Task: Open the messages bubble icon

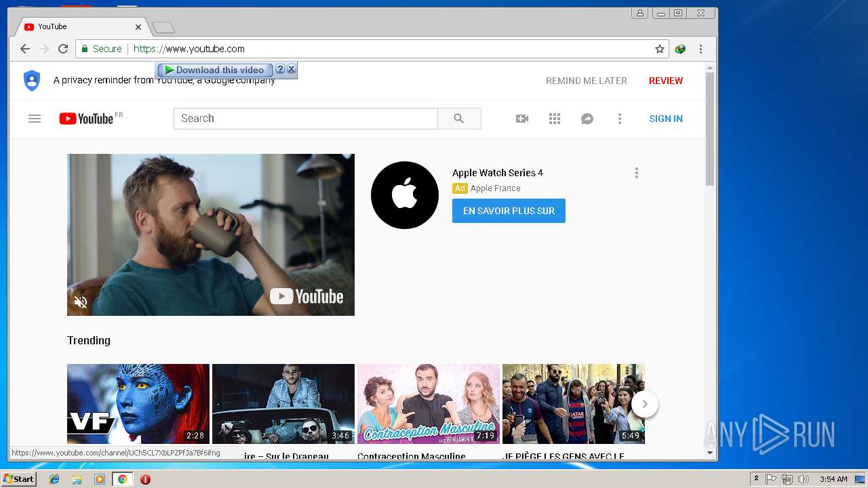Action: (587, 119)
